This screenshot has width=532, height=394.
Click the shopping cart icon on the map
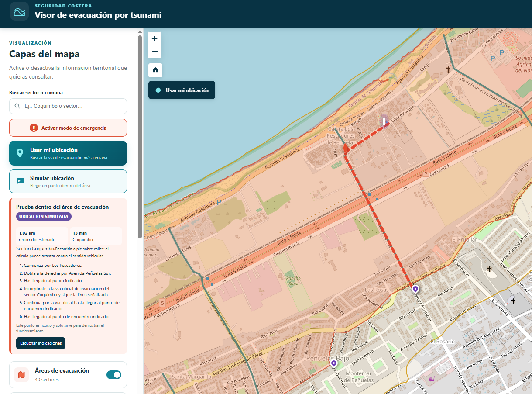(x=432, y=378)
